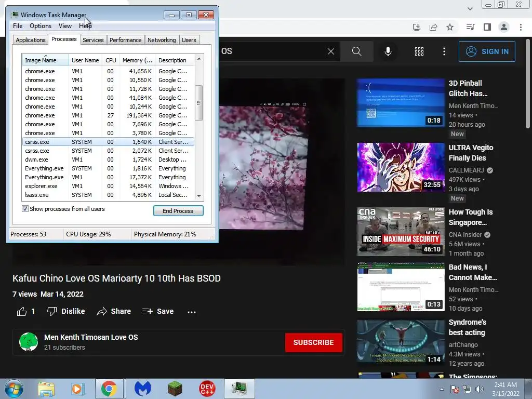Open the Syndrome's best acting thumbnail
The image size is (532, 399).
tap(401, 341)
